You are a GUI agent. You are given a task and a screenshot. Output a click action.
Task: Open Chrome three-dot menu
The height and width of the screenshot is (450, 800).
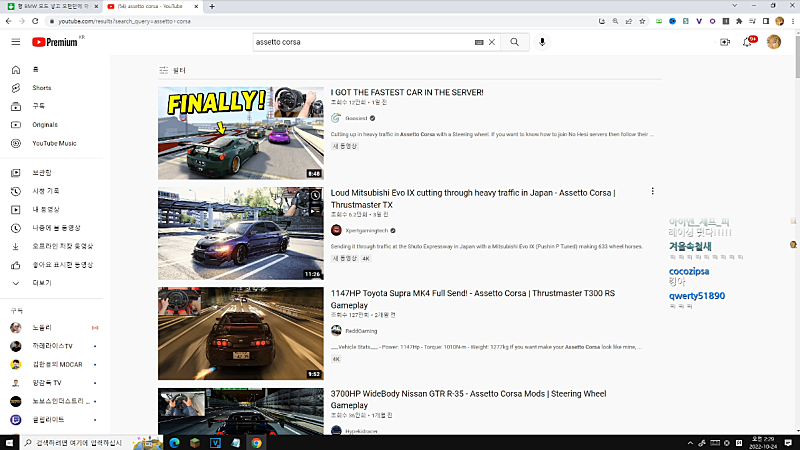tap(793, 21)
